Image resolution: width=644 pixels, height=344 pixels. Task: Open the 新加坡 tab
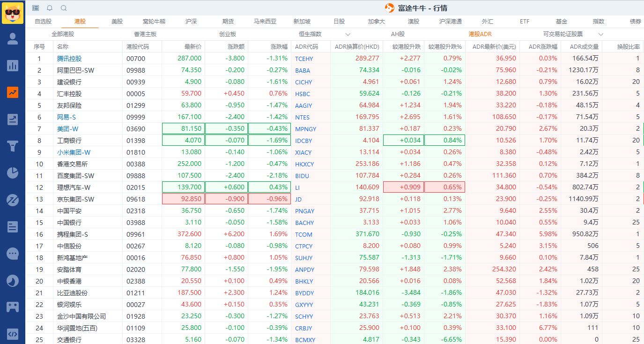[x=302, y=22]
